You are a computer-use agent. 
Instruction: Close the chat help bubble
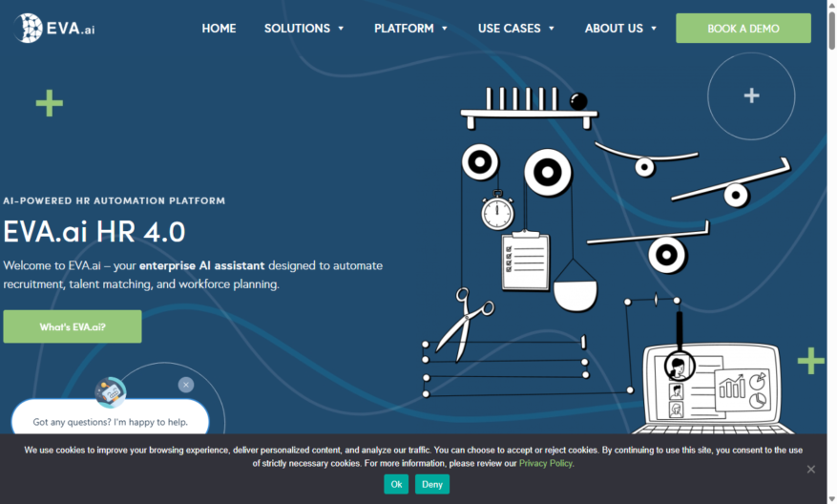[186, 385]
